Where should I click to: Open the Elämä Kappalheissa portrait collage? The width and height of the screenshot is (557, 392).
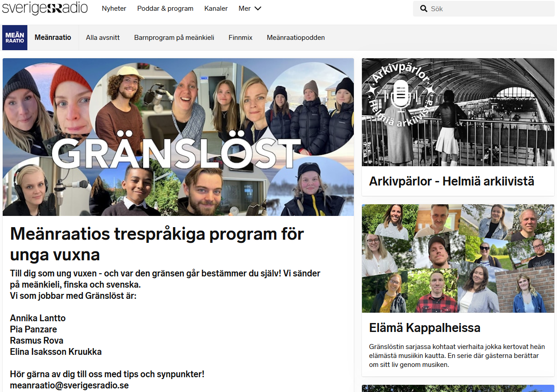(458, 258)
